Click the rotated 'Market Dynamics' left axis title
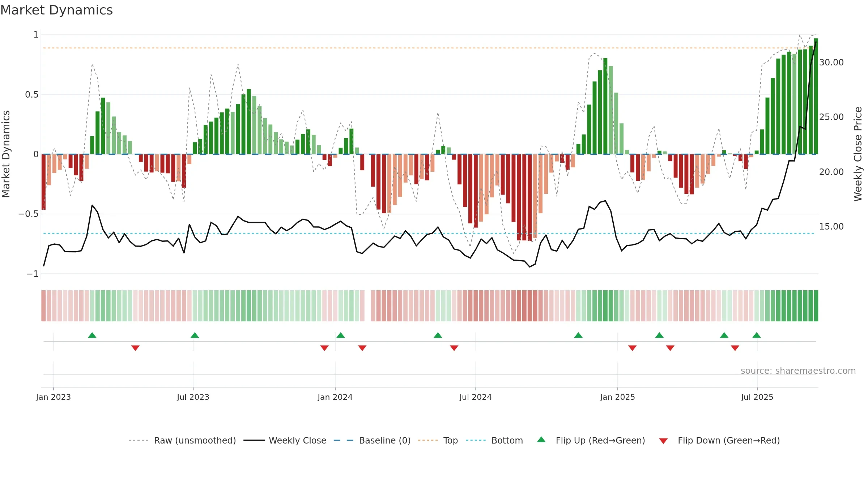 (6, 154)
